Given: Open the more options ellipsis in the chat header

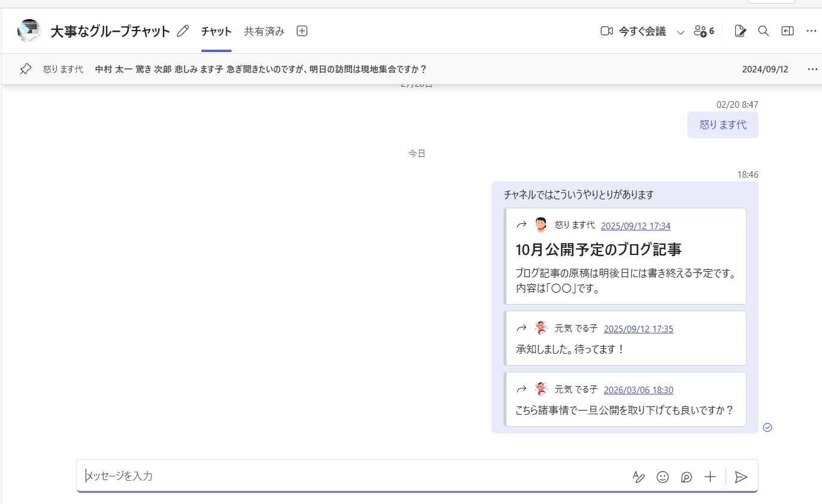Looking at the screenshot, I should 811,31.
